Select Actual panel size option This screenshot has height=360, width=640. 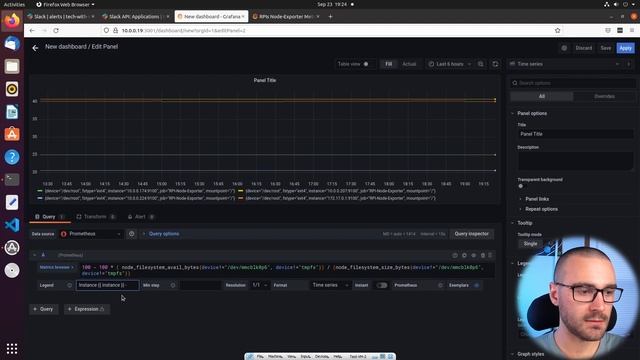[409, 64]
